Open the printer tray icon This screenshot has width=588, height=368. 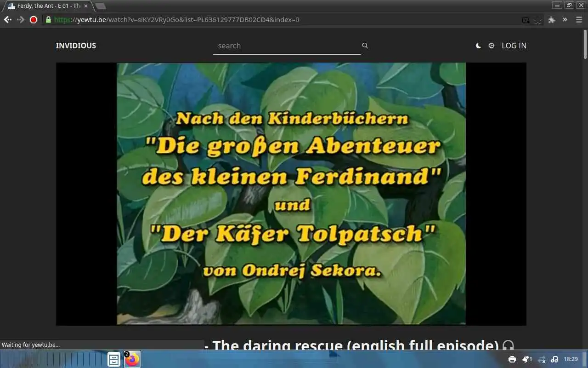[512, 359]
